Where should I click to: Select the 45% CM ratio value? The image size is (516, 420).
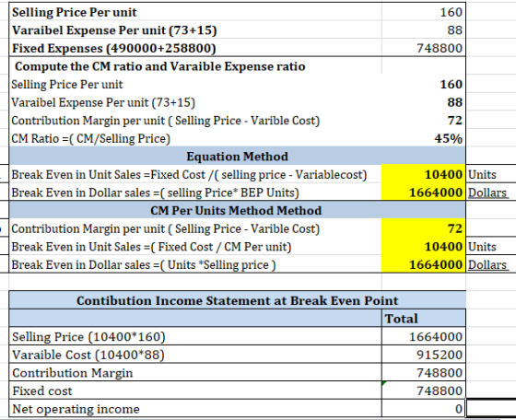point(424,138)
